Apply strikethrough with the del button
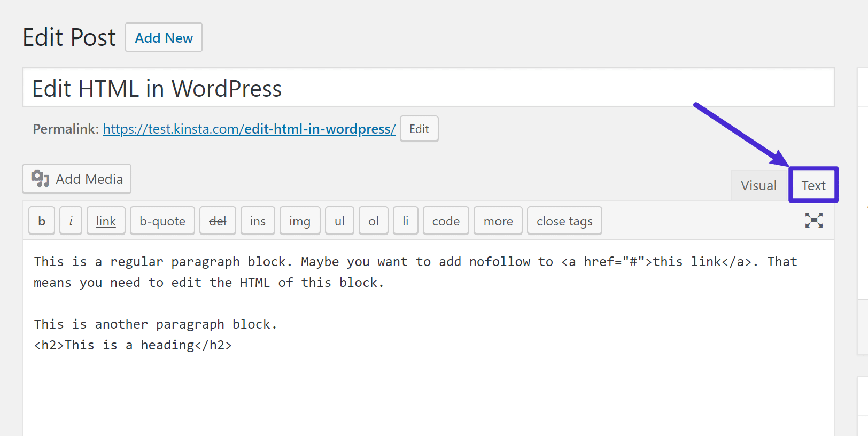The height and width of the screenshot is (436, 868). click(x=218, y=220)
